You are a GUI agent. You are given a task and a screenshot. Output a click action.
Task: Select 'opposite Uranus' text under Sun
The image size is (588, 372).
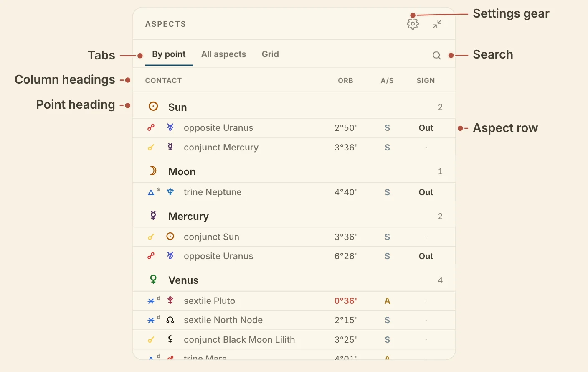click(218, 128)
